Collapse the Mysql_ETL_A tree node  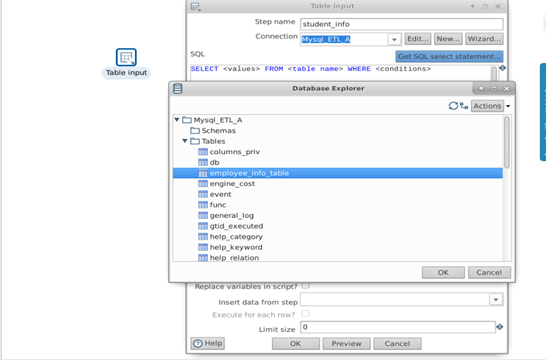pos(177,120)
